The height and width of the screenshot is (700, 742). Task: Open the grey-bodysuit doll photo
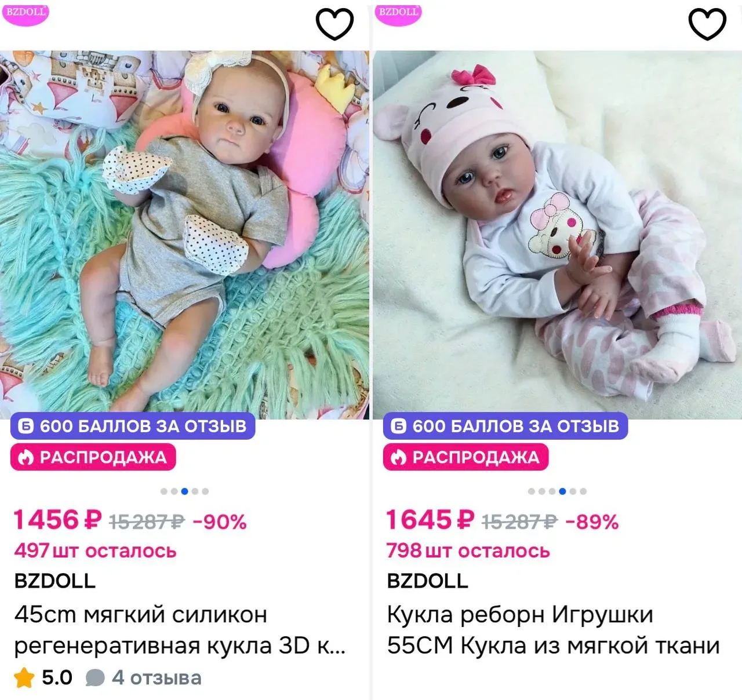(184, 235)
